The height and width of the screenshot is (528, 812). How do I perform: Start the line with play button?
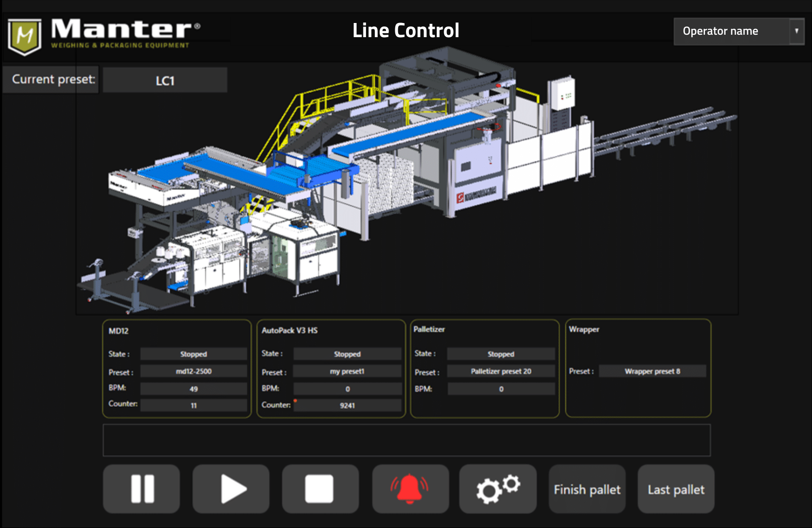(231, 489)
